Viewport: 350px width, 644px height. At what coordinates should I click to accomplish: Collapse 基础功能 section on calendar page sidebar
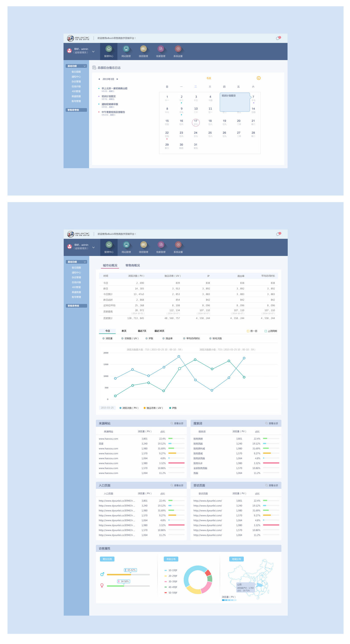pyautogui.click(x=85, y=66)
